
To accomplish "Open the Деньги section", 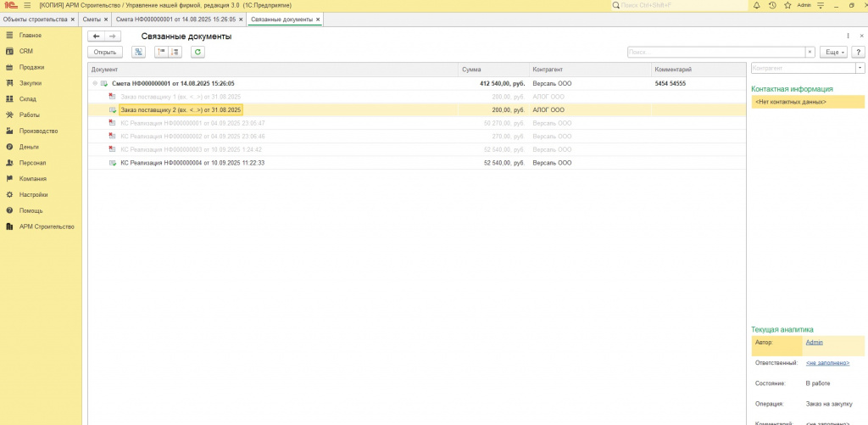I will click(x=29, y=147).
